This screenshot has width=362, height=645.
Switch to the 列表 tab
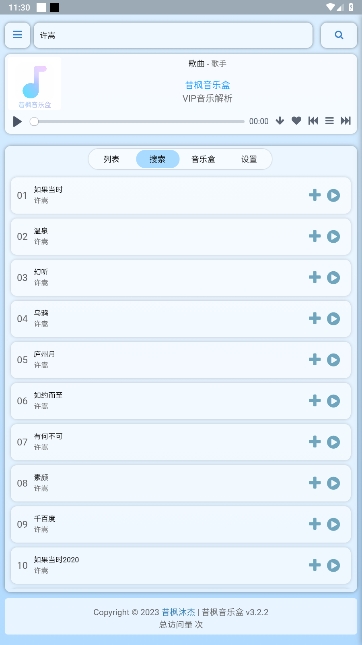pos(111,159)
